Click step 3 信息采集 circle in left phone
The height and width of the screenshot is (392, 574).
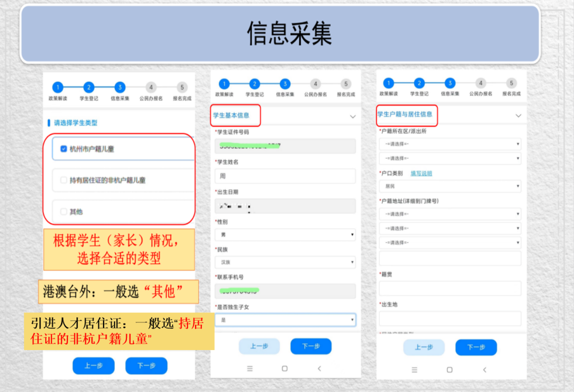pyautogui.click(x=120, y=87)
